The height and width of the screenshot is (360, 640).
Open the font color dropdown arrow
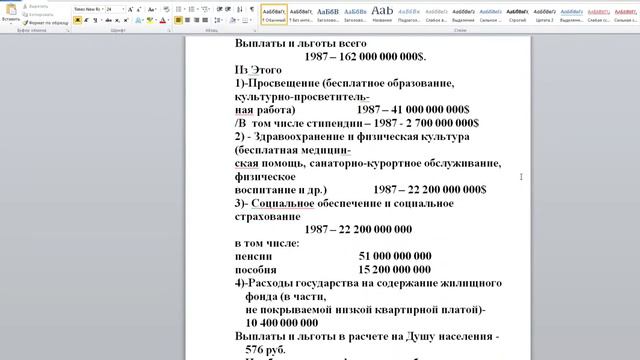pos(168,20)
